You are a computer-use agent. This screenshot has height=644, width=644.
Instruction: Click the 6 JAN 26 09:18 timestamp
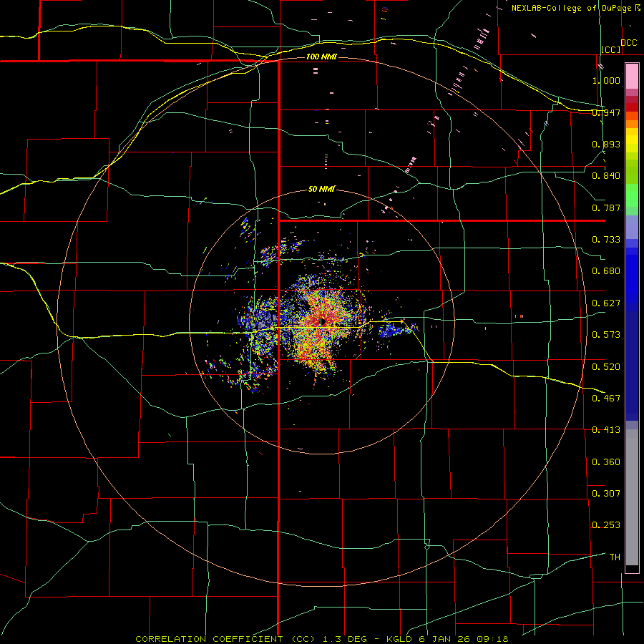click(x=464, y=639)
